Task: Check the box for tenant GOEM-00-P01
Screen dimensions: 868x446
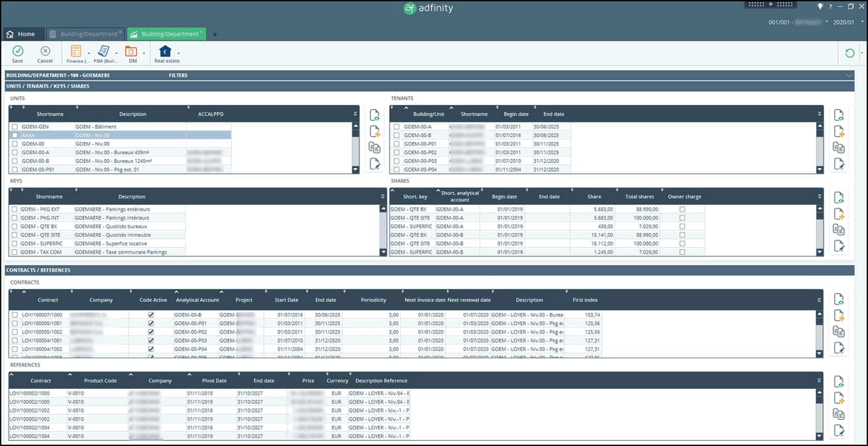Action: 396,143
